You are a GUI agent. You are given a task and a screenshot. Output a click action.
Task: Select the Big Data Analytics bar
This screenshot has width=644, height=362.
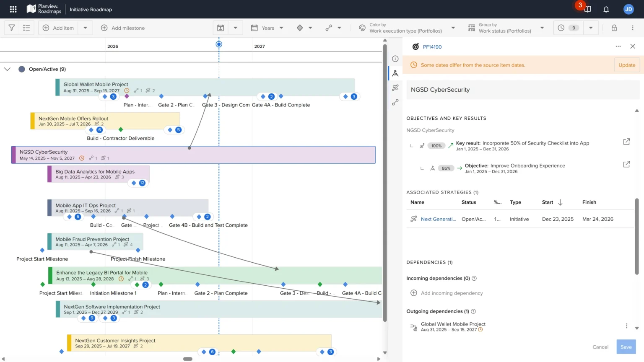98,174
